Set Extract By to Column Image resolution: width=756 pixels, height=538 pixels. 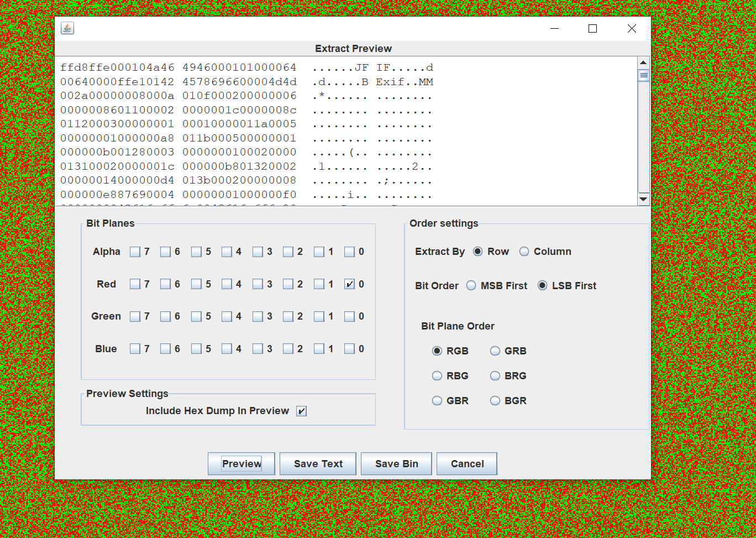524,252
